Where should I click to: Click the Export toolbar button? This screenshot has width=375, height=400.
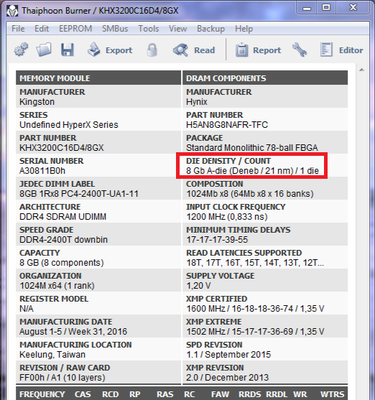pyautogui.click(x=110, y=50)
